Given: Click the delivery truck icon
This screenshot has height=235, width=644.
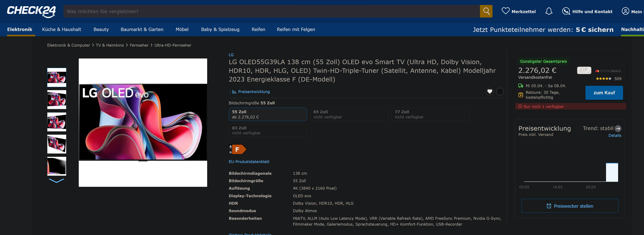Looking at the screenshot, I should [521, 86].
